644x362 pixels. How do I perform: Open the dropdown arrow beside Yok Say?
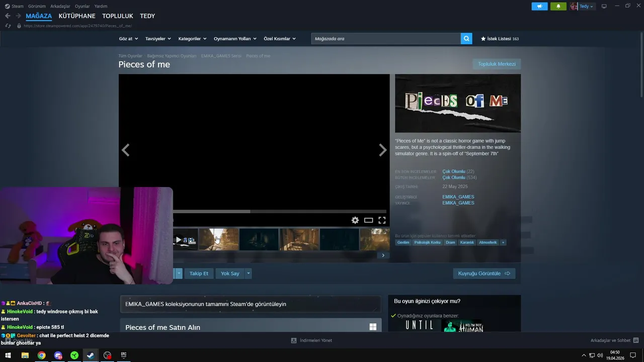[x=248, y=274]
